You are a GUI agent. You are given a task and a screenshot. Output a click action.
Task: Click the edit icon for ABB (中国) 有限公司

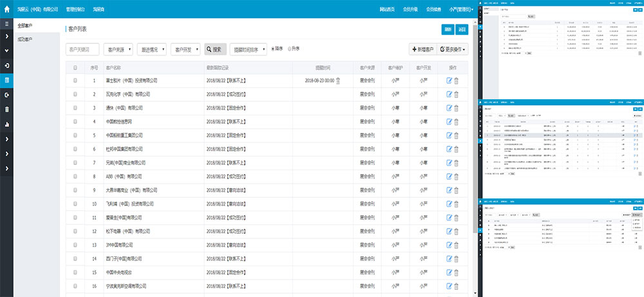pyautogui.click(x=449, y=176)
